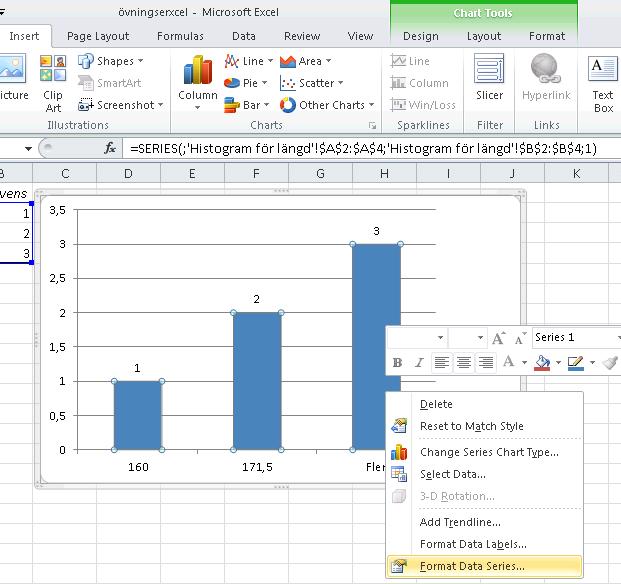Apply the Shape Fill paint bucket color
This screenshot has width=621, height=584.
pyautogui.click(x=542, y=362)
